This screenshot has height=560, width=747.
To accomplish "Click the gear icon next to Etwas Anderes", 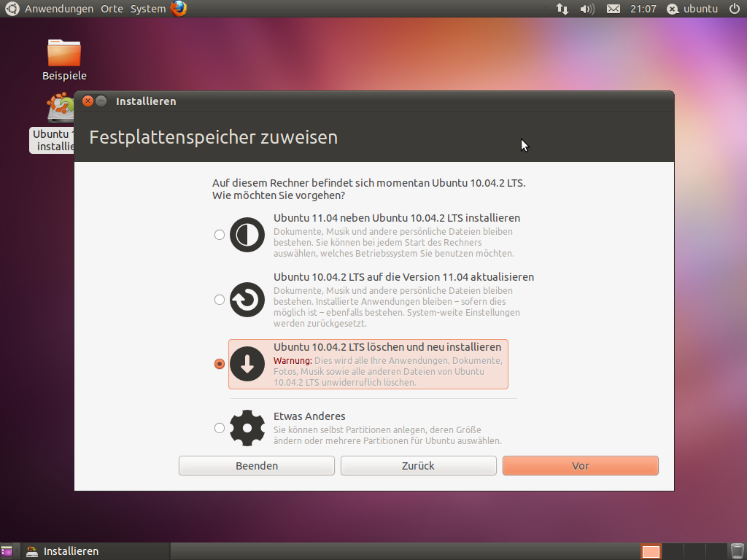I will [x=247, y=428].
